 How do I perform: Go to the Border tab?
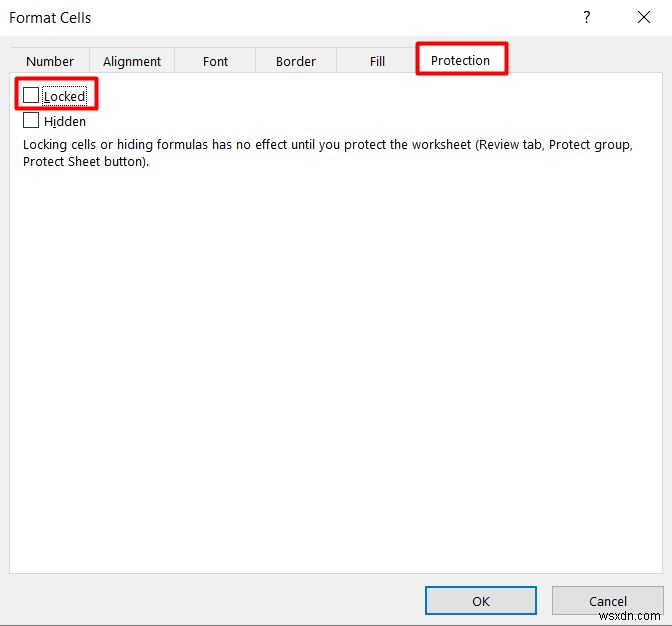[296, 61]
